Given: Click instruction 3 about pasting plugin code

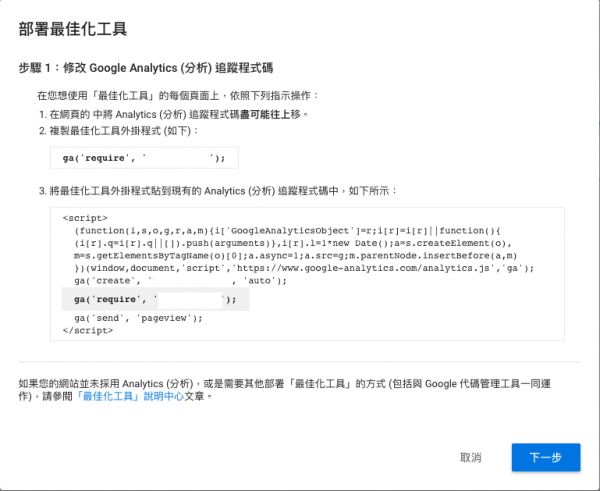Looking at the screenshot, I should pos(218,191).
